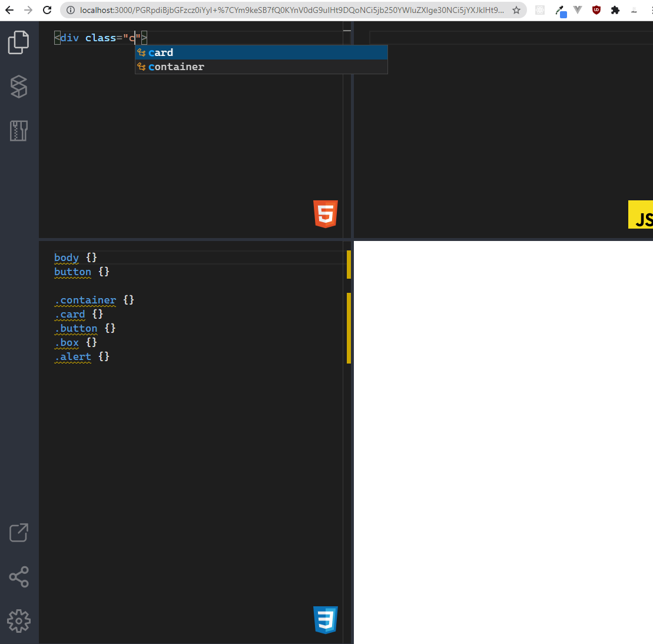Click the '.button {}' rule in CSS
This screenshot has height=644, width=653.
[x=85, y=328]
